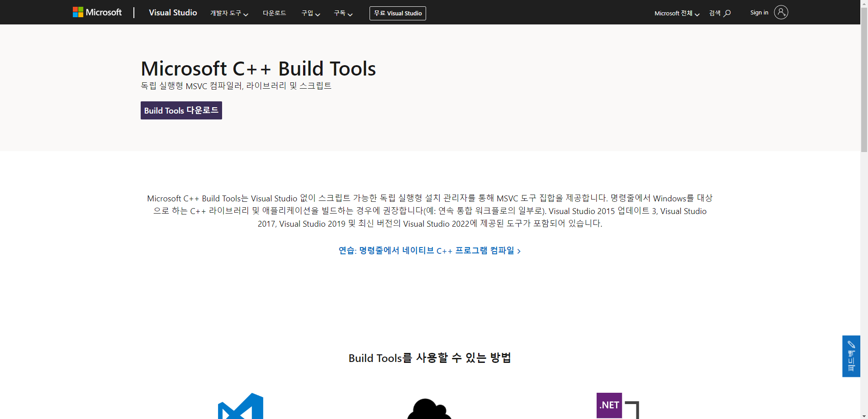Expand the 개발자 도구 menu

(x=229, y=13)
